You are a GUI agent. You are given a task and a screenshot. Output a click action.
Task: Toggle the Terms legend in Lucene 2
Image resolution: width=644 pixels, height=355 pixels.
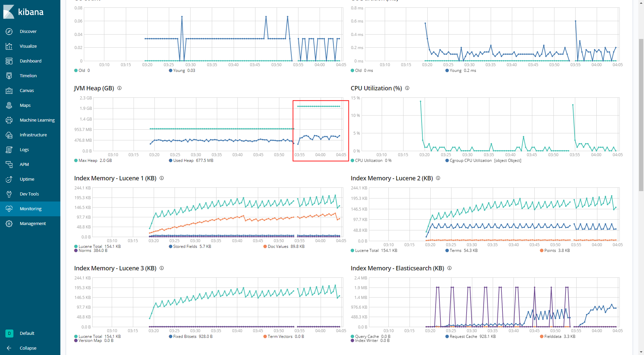click(x=461, y=251)
